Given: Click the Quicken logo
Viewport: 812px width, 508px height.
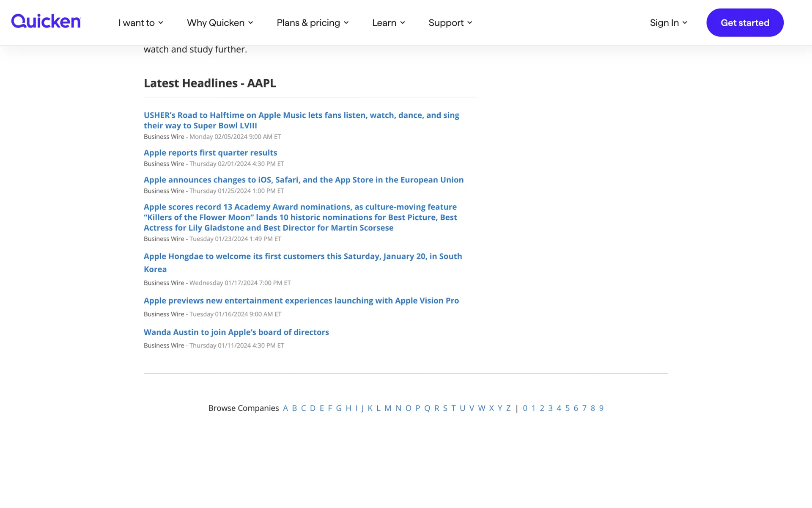Looking at the screenshot, I should pos(46,21).
